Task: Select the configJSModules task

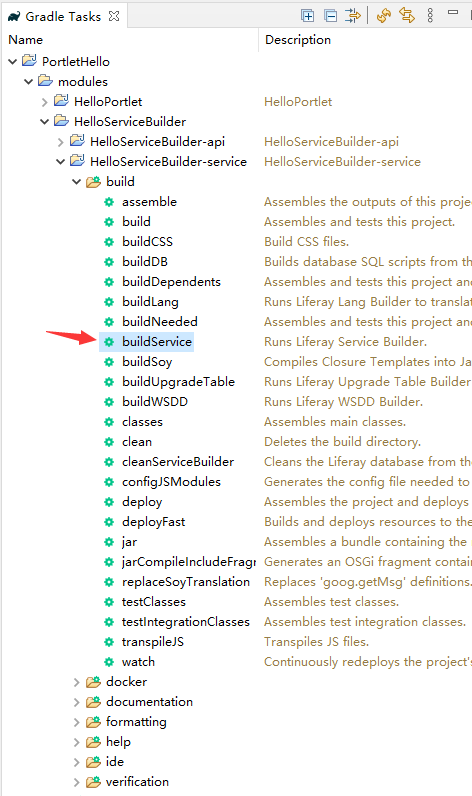Action: (171, 482)
